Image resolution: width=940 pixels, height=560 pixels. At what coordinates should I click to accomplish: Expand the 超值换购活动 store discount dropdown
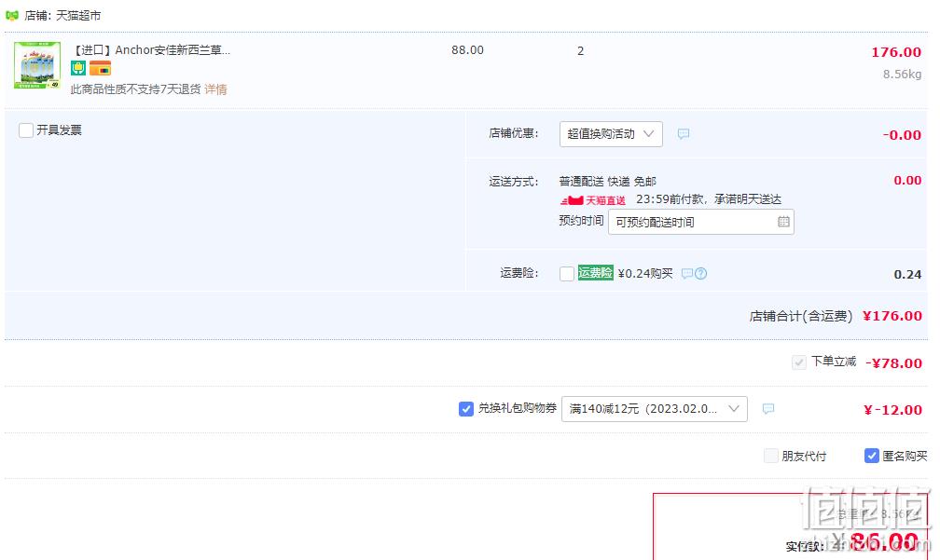611,134
